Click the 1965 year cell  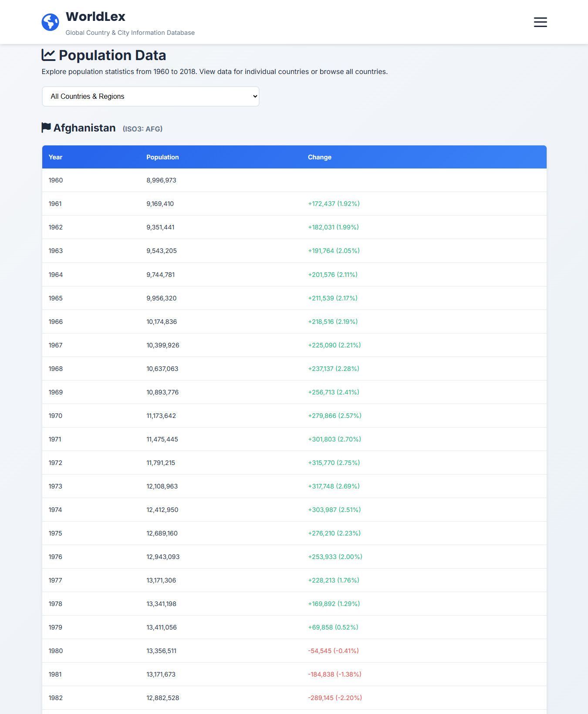55,298
